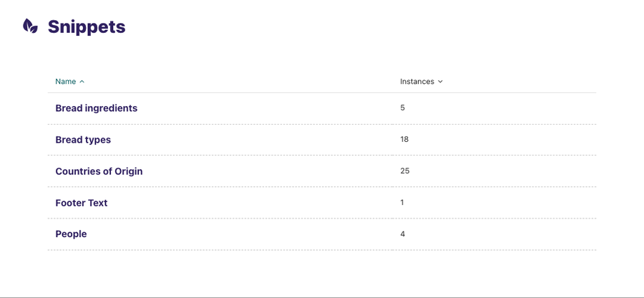644x298 pixels.
Task: Click instance count 5 for Bread ingredients
Action: (403, 107)
